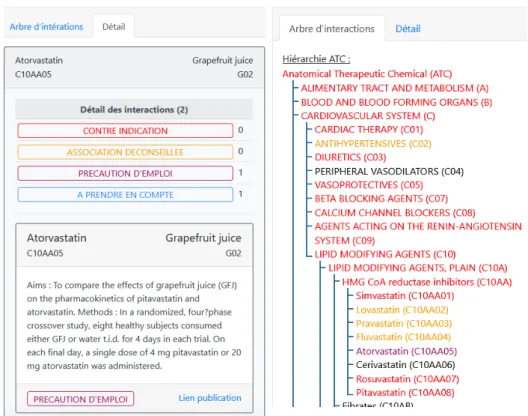The image size is (528, 416).
Task: Select BETA BLOCKING AGENTS (C07) node
Action: click(381, 199)
